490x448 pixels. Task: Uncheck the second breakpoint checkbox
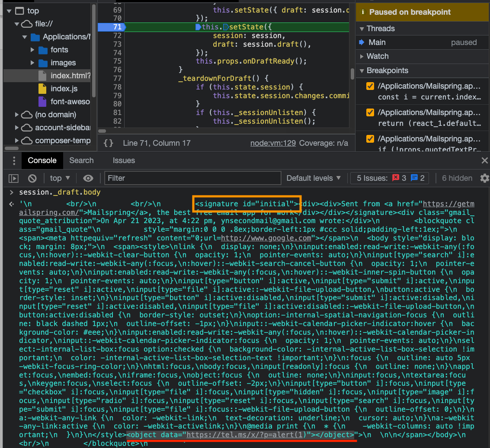tap(370, 112)
